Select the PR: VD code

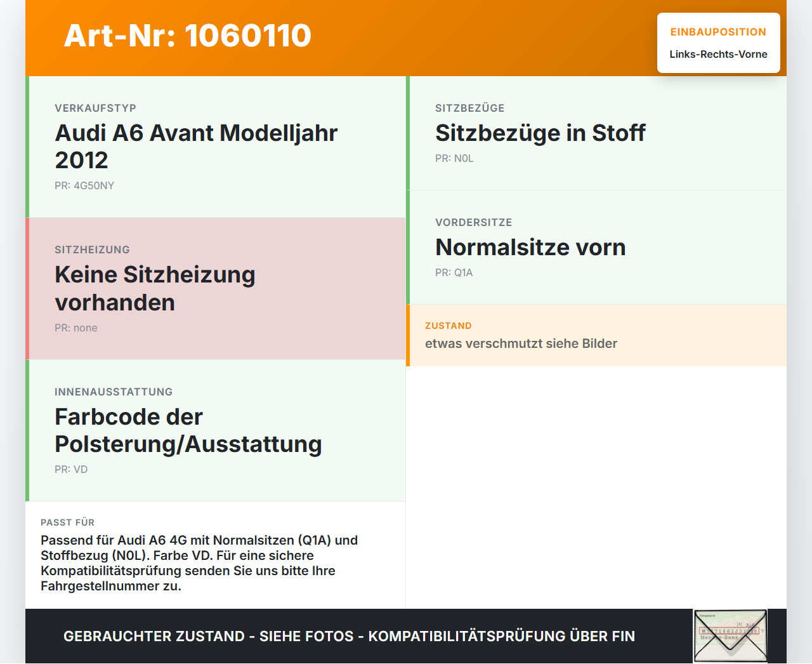coord(71,470)
